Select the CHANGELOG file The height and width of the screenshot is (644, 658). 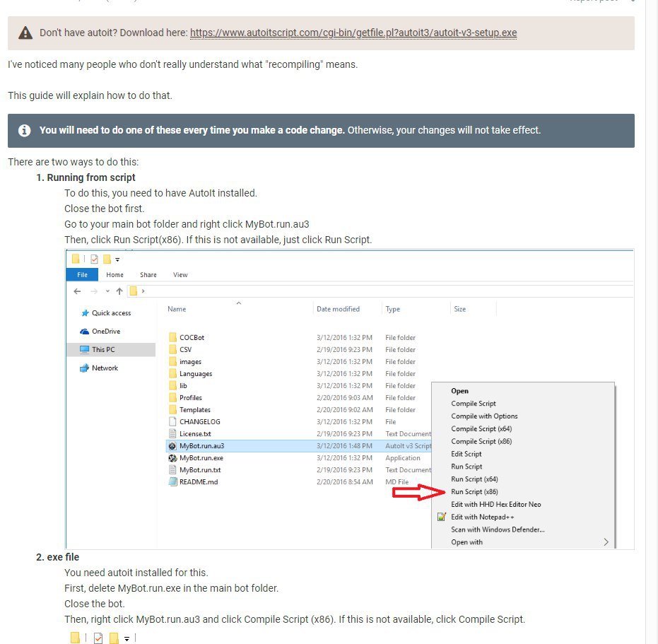(200, 421)
